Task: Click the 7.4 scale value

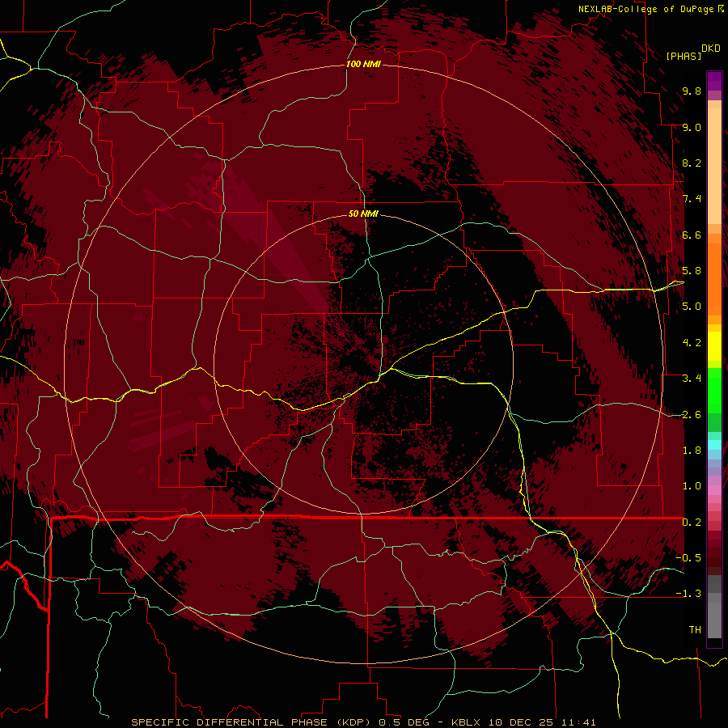Action: [692, 199]
